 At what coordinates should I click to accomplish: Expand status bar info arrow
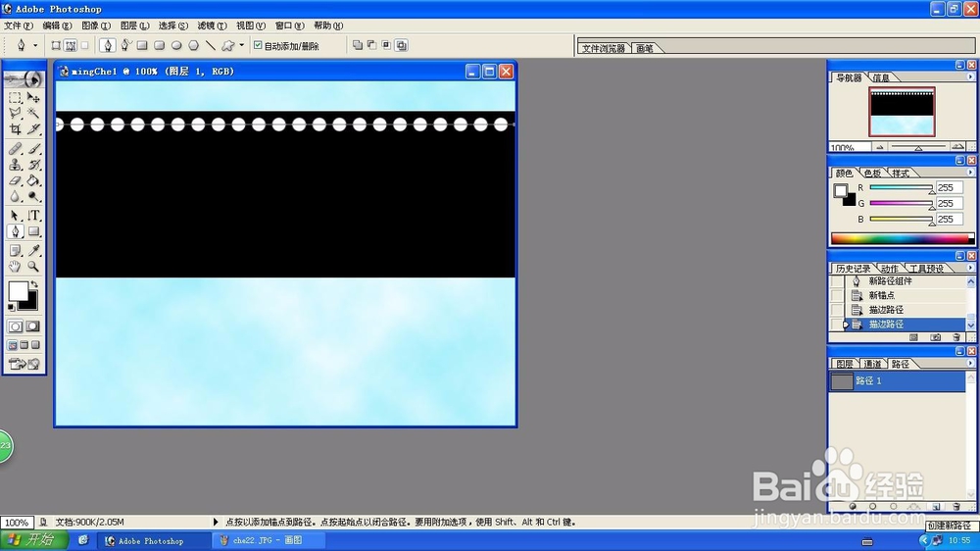(x=216, y=522)
